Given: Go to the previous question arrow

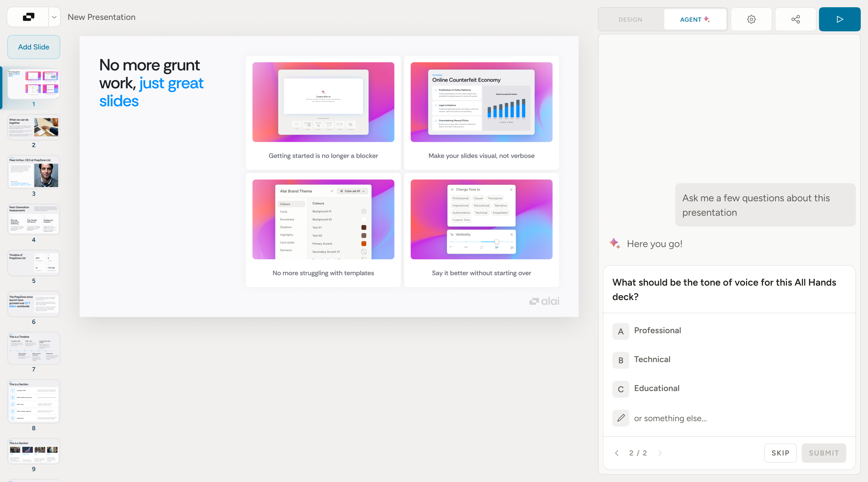Looking at the screenshot, I should click(617, 453).
